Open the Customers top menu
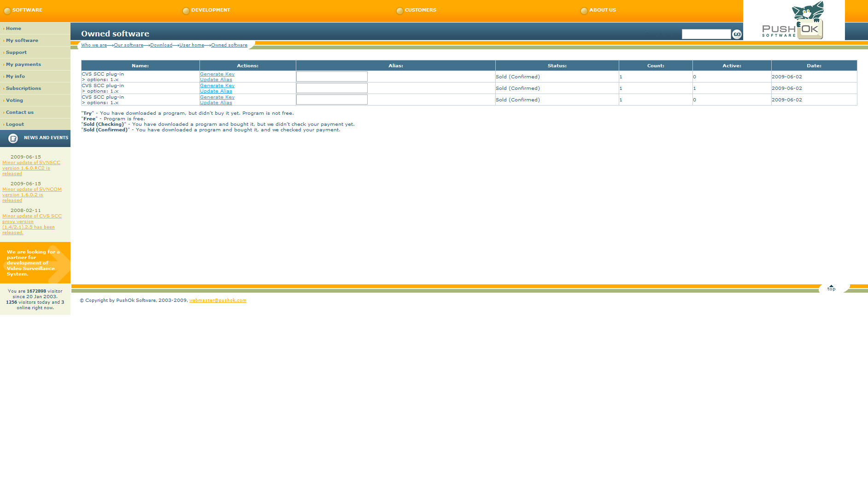The height and width of the screenshot is (477, 868). point(420,10)
